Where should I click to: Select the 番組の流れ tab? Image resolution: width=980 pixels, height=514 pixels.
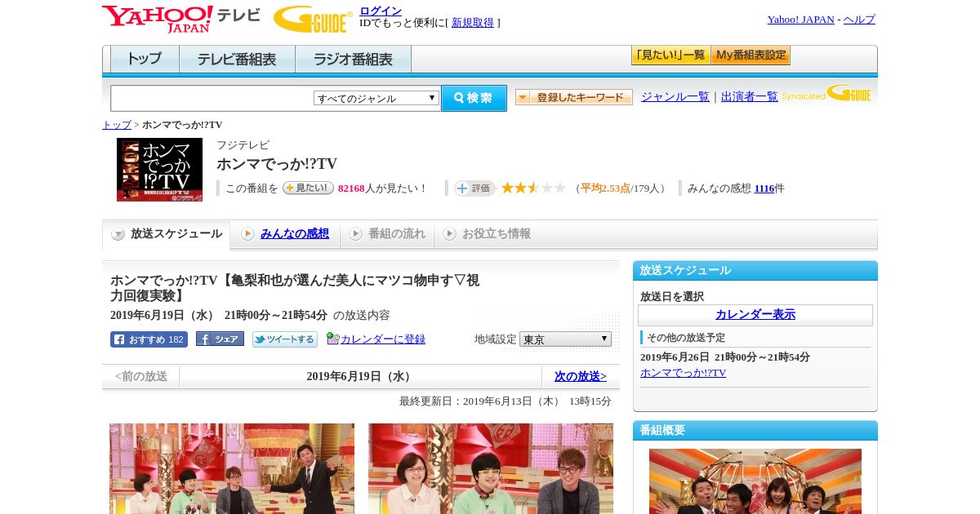click(387, 234)
